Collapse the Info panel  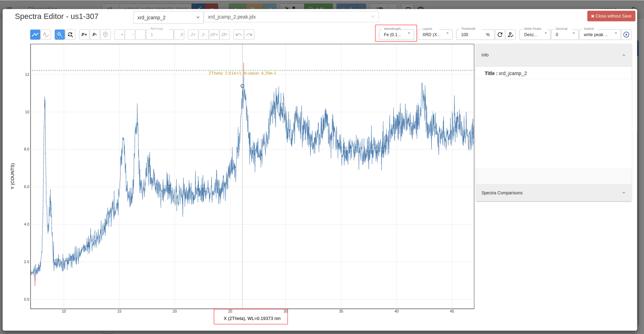(624, 55)
